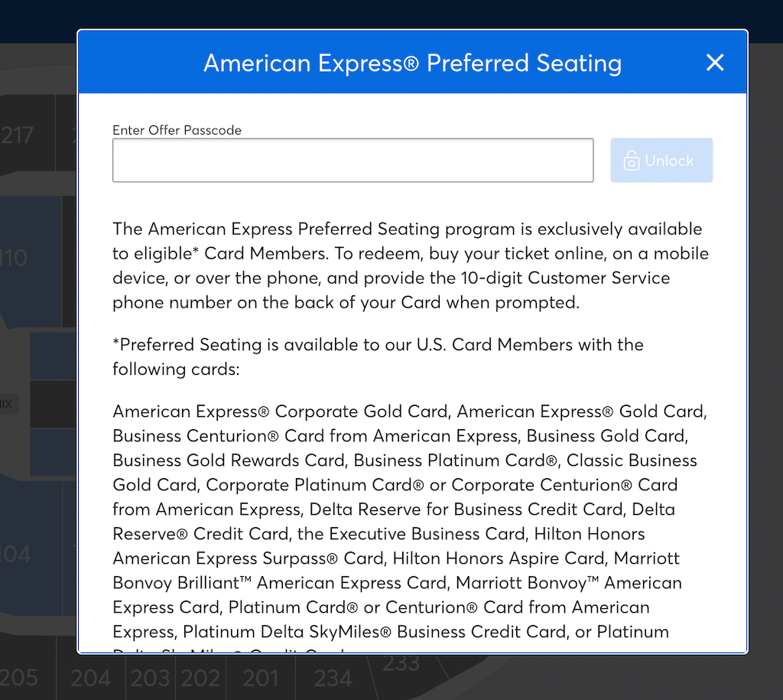This screenshot has height=700, width=783.
Task: Select section 201 on the seating map
Action: pos(260,679)
